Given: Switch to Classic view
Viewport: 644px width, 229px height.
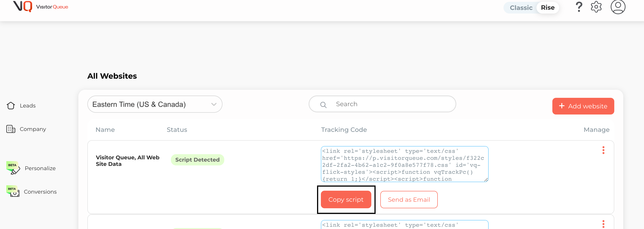Looking at the screenshot, I should 521,8.
